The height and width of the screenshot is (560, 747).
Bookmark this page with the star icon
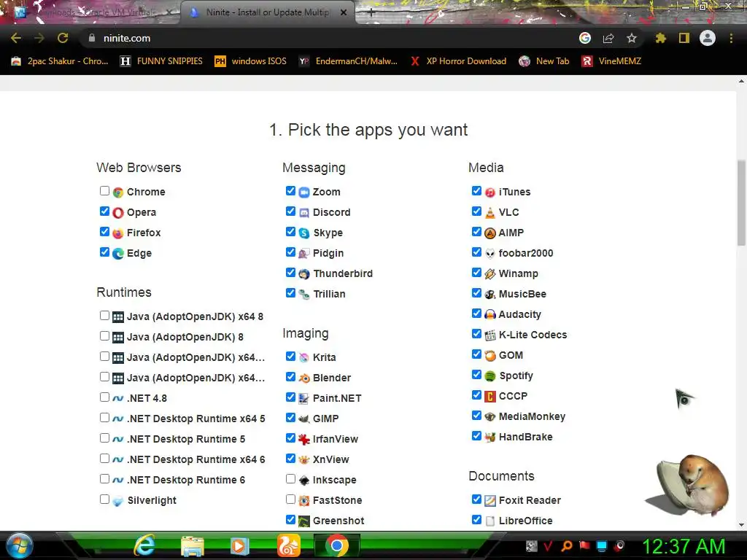[631, 38]
